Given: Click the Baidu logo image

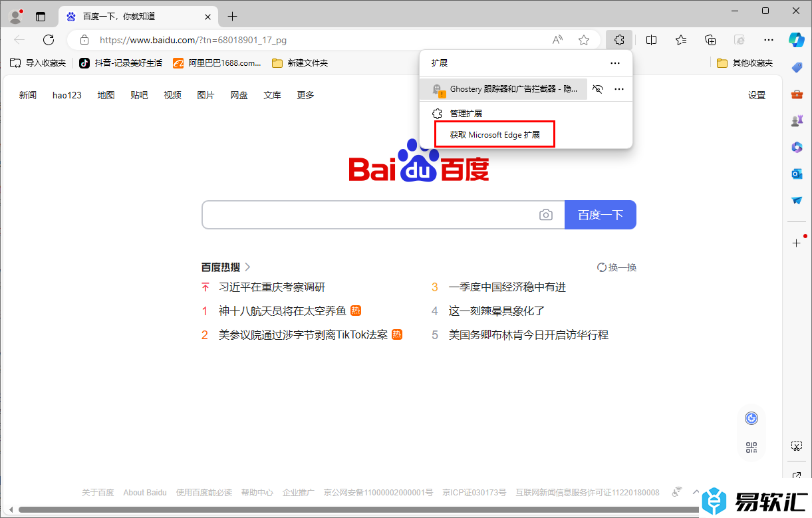Looking at the screenshot, I should (x=419, y=160).
